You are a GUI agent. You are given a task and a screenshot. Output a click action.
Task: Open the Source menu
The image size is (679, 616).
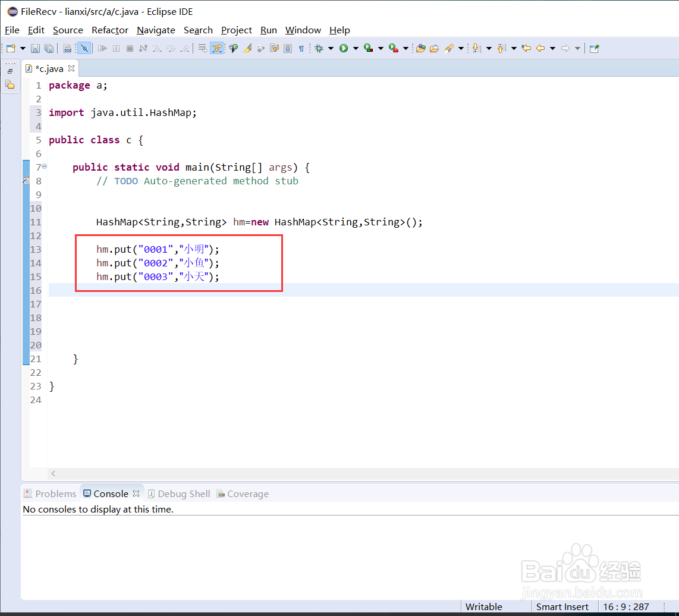(68, 30)
